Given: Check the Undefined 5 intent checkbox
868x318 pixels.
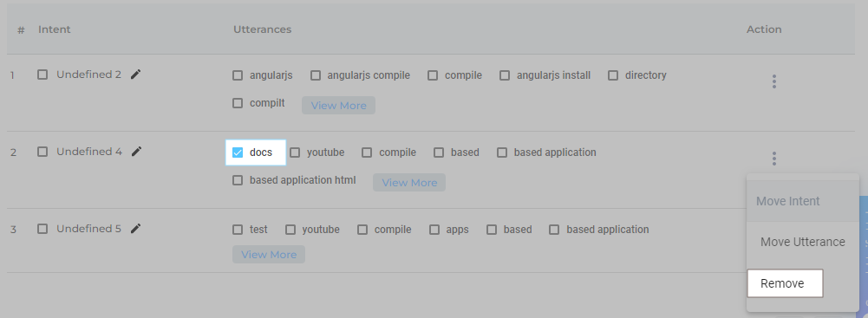Looking at the screenshot, I should [x=42, y=229].
